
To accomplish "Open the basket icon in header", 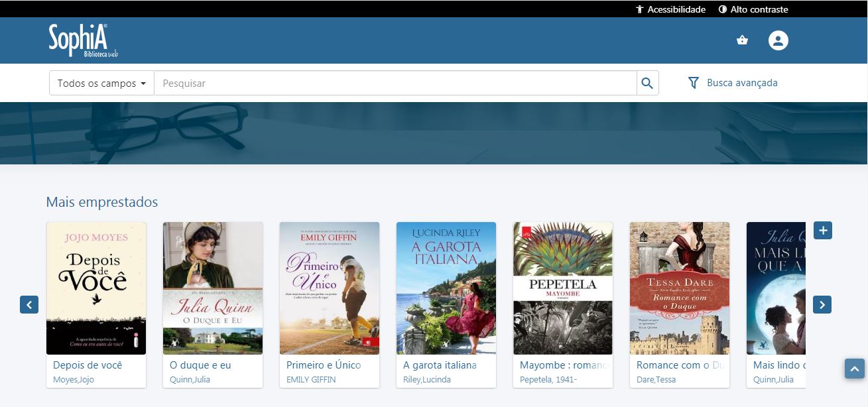I will tap(742, 40).
